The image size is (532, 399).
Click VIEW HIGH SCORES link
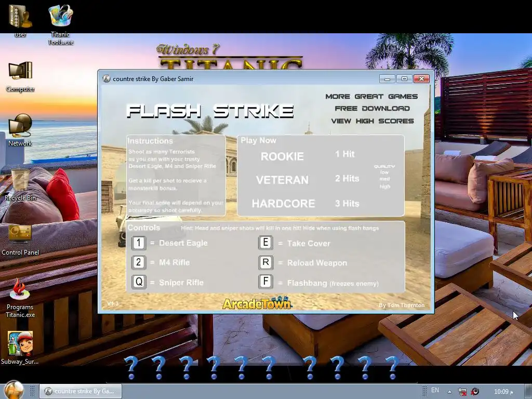coord(373,121)
